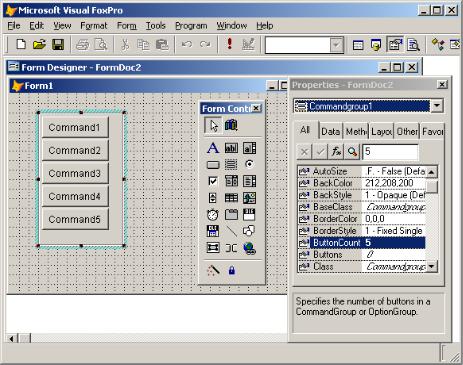Image resolution: width=463 pixels, height=365 pixels.
Task: Switch to the Methods properties tab
Action: point(356,132)
